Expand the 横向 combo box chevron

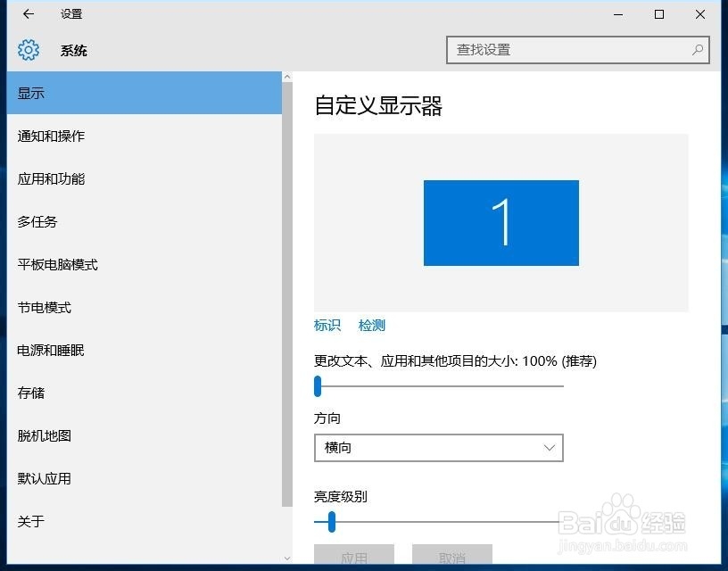(550, 448)
